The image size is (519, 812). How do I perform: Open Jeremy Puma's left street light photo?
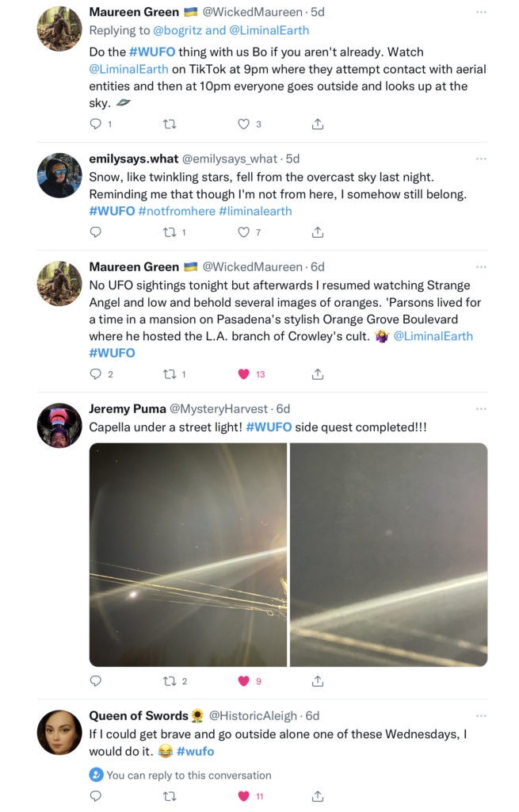pos(189,554)
